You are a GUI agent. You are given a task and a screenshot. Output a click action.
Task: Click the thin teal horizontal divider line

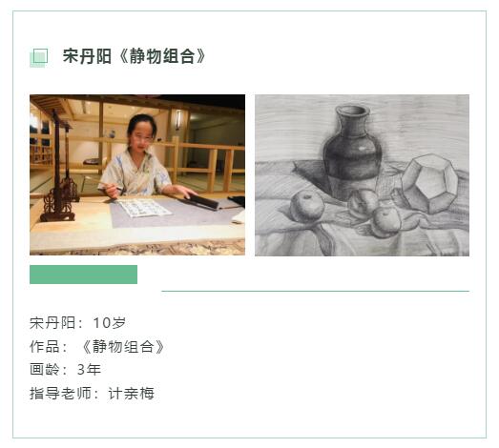tap(315, 291)
